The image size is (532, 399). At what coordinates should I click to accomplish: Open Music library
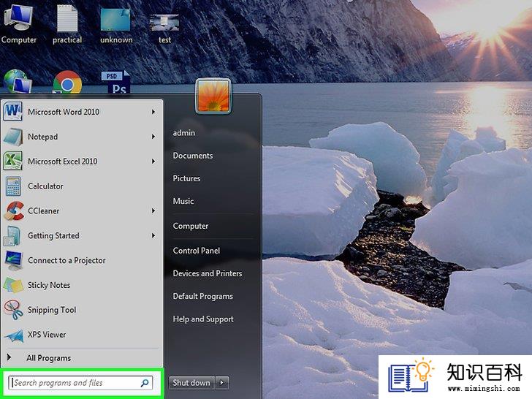tap(183, 201)
